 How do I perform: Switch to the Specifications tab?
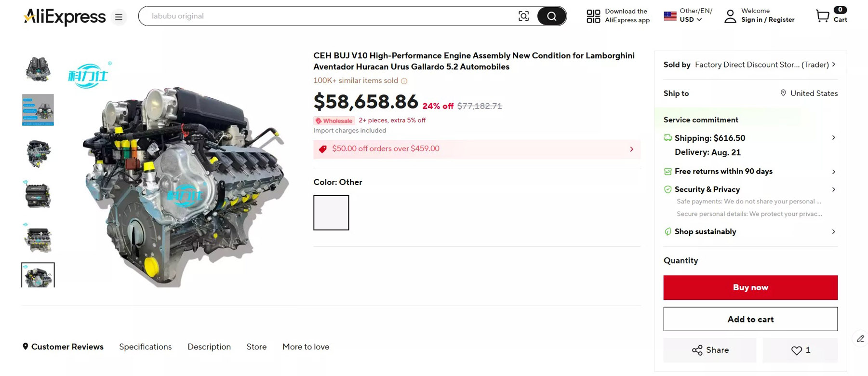pyautogui.click(x=145, y=347)
